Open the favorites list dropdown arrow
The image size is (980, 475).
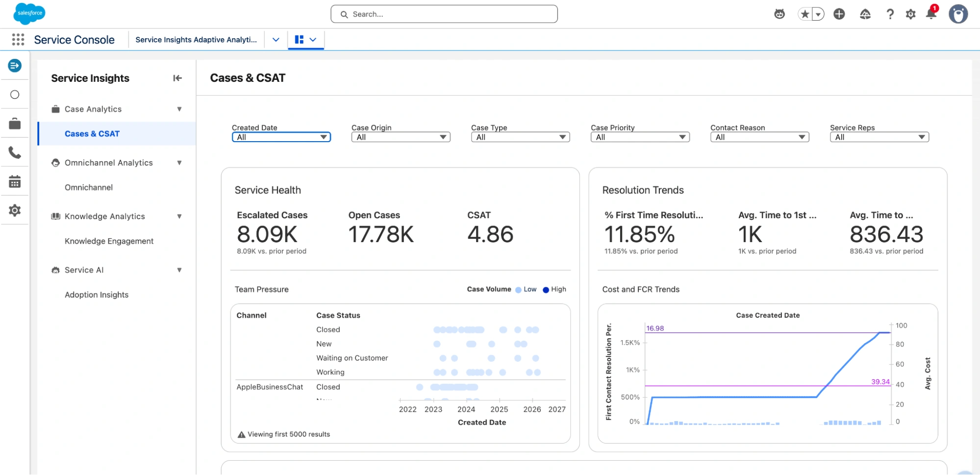tap(818, 14)
